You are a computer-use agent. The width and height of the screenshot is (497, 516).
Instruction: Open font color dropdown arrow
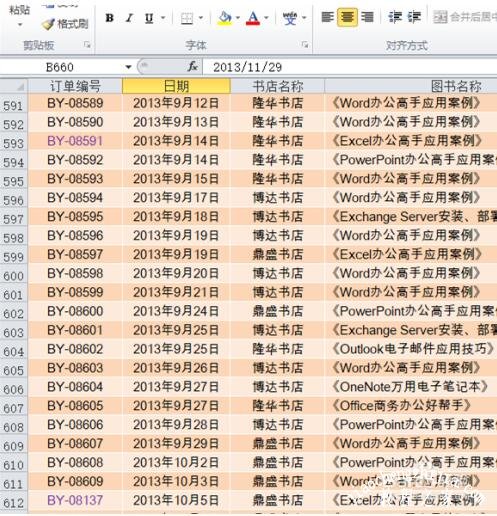[x=266, y=18]
